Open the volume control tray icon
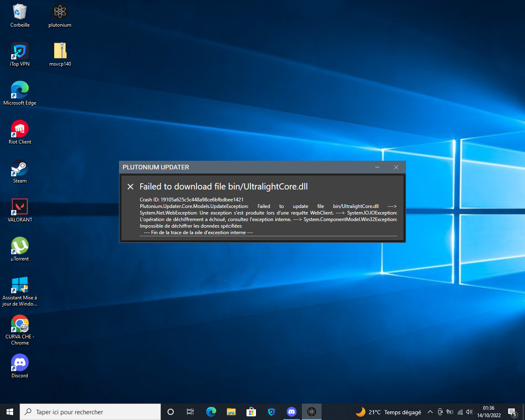 coord(469,412)
